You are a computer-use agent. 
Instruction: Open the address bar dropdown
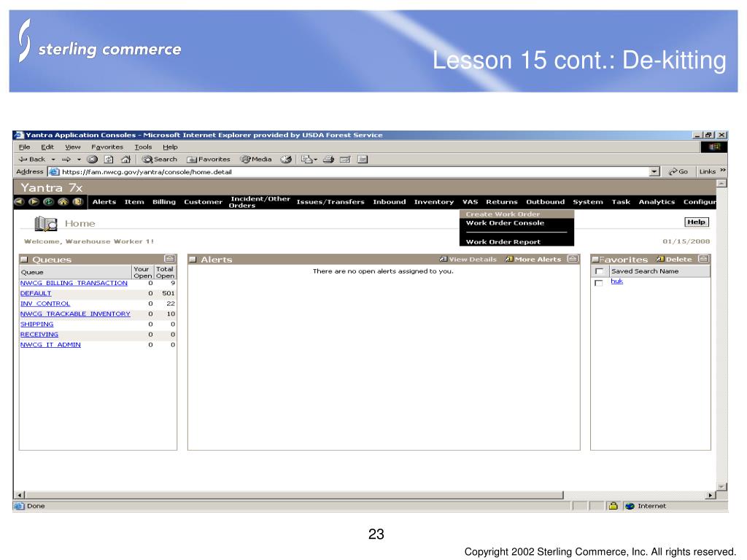point(654,171)
